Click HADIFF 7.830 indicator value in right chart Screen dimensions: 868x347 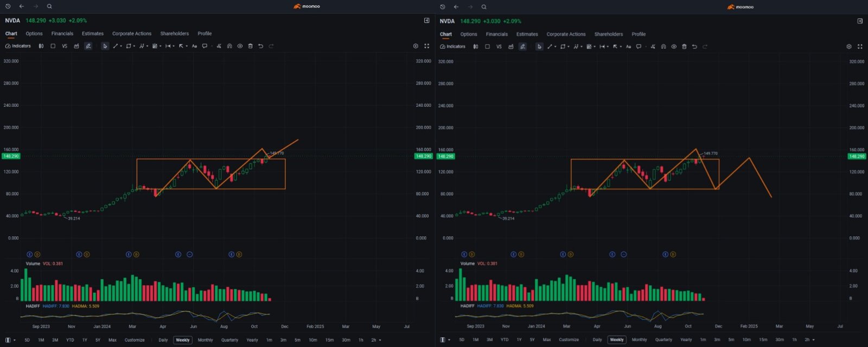[490, 306]
